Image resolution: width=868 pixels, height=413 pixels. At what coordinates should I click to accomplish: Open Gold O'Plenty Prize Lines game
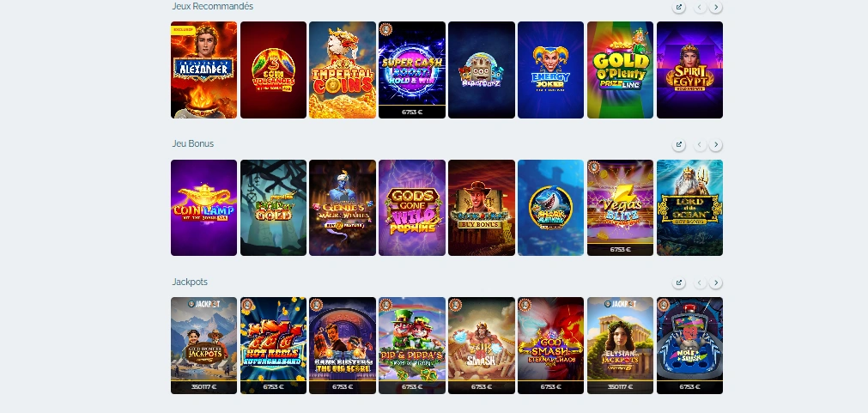620,70
